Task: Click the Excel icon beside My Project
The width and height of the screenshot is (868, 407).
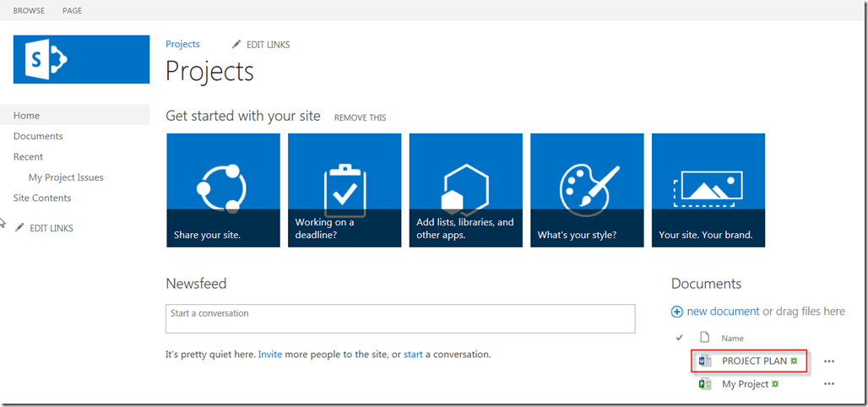Action: click(705, 384)
